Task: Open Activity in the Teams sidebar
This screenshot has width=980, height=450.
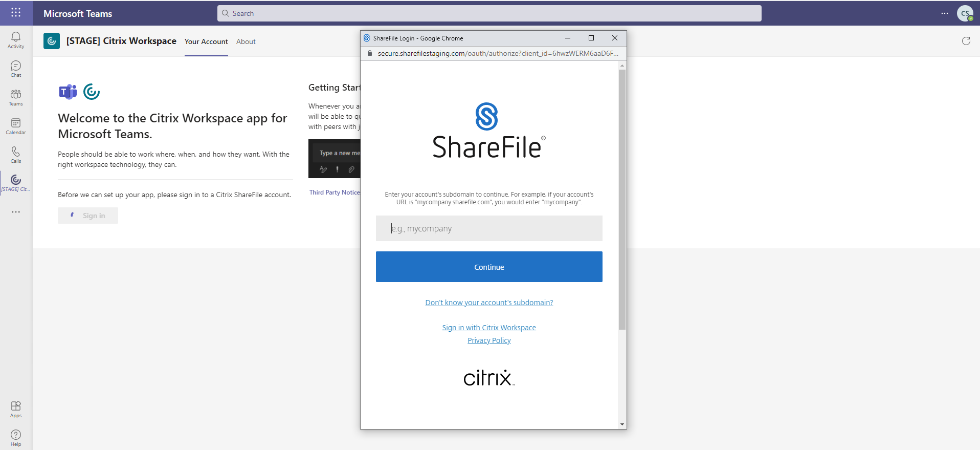Action: 16,40
